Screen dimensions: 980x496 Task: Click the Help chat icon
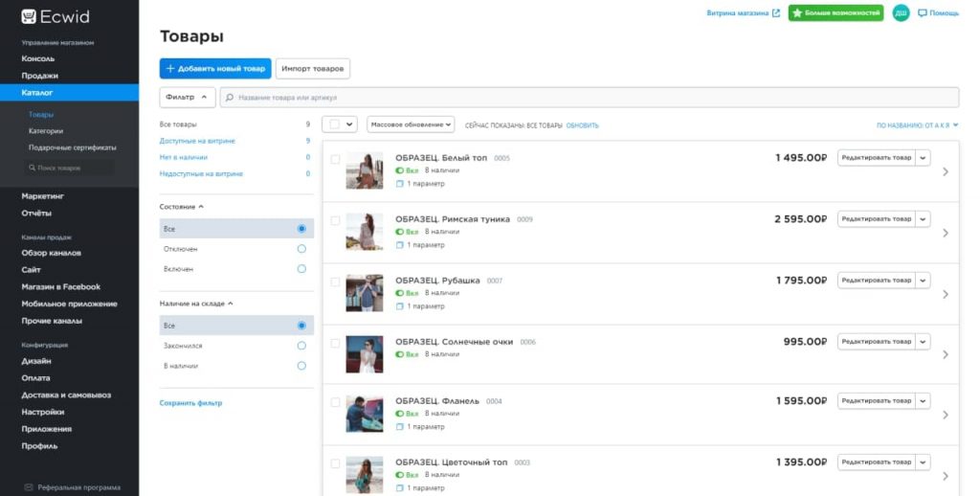pos(923,13)
